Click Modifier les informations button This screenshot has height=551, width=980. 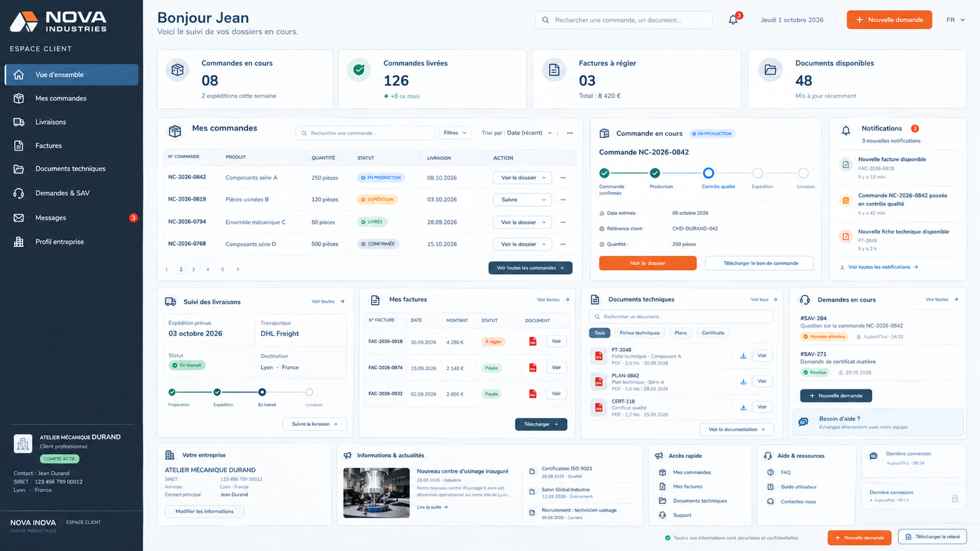pos(205,511)
